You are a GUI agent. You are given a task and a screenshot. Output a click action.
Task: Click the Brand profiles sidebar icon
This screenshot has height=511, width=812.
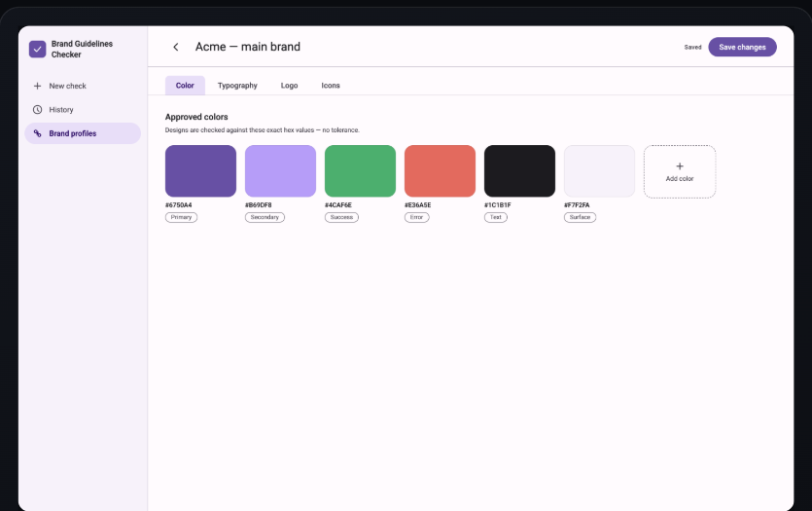[37, 133]
